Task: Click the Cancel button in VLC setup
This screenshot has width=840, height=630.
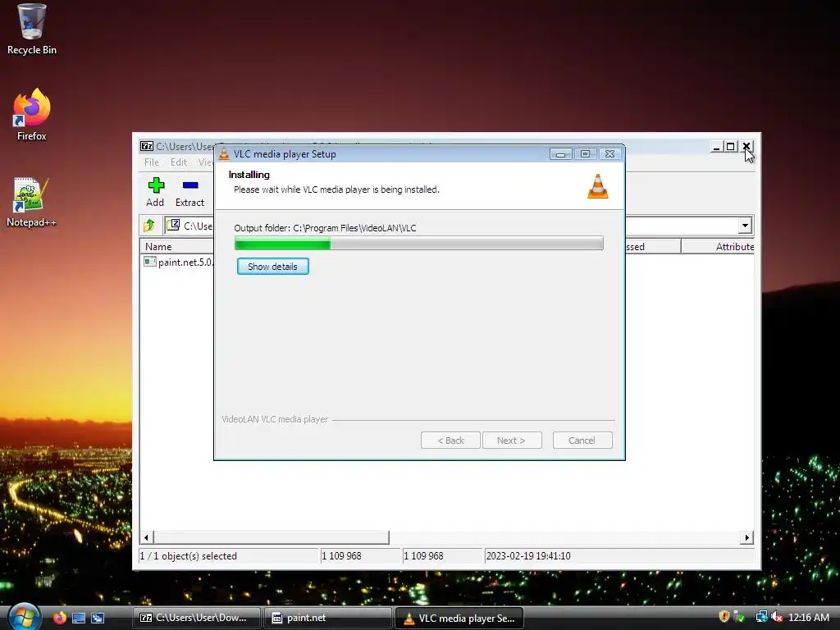Action: tap(582, 441)
